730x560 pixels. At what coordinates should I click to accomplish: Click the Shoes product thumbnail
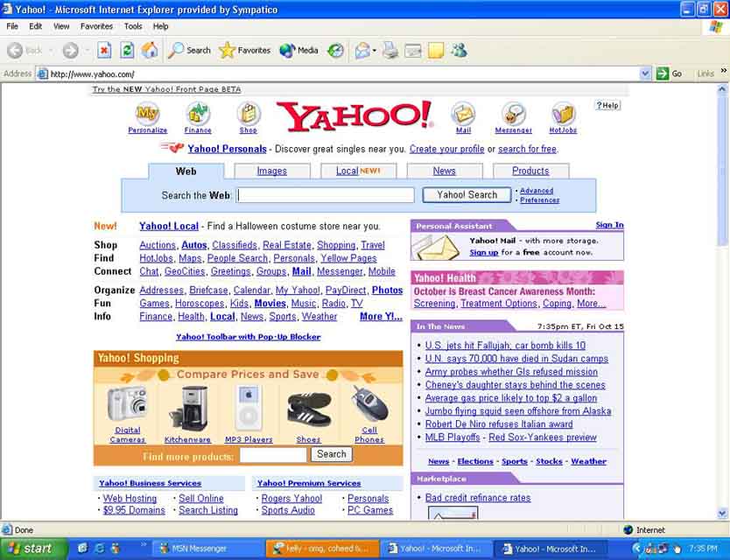click(x=309, y=409)
